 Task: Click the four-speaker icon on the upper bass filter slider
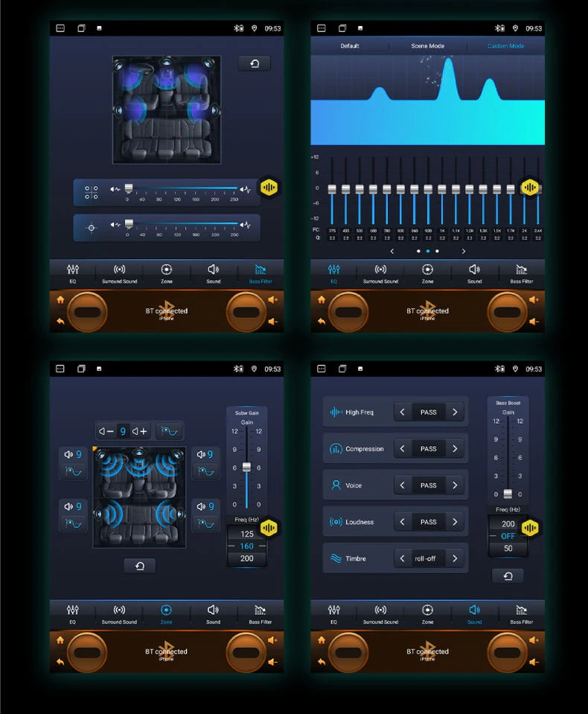[x=92, y=192]
